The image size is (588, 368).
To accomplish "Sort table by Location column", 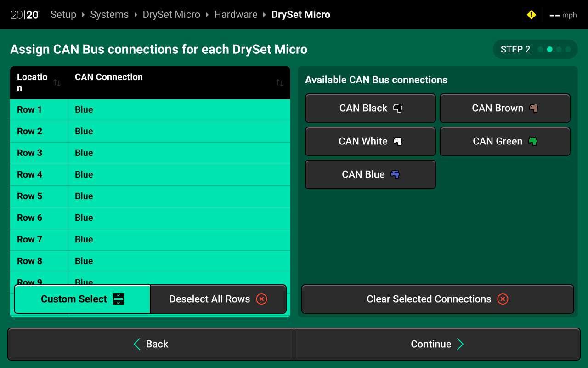I will 57,83.
